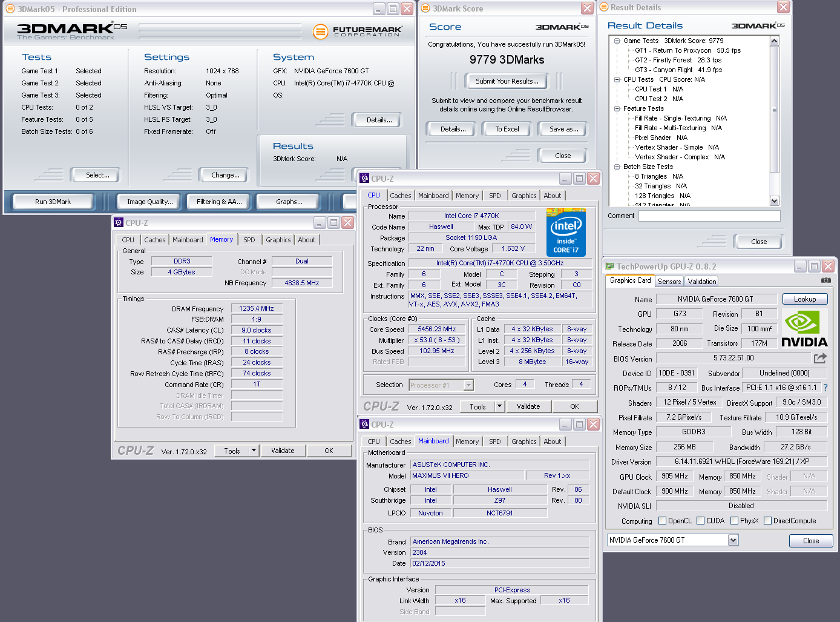This screenshot has height=622, width=840.
Task: Click Details button in 3DMark Score window
Action: pyautogui.click(x=452, y=129)
